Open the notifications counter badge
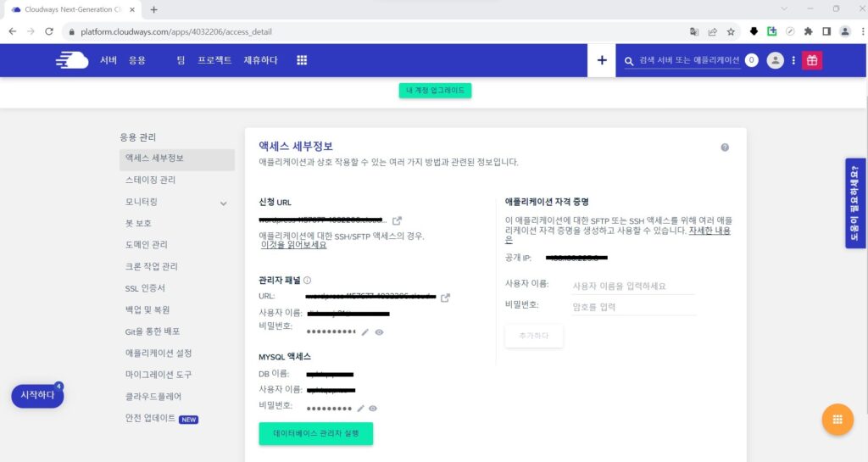868x462 pixels. click(751, 60)
